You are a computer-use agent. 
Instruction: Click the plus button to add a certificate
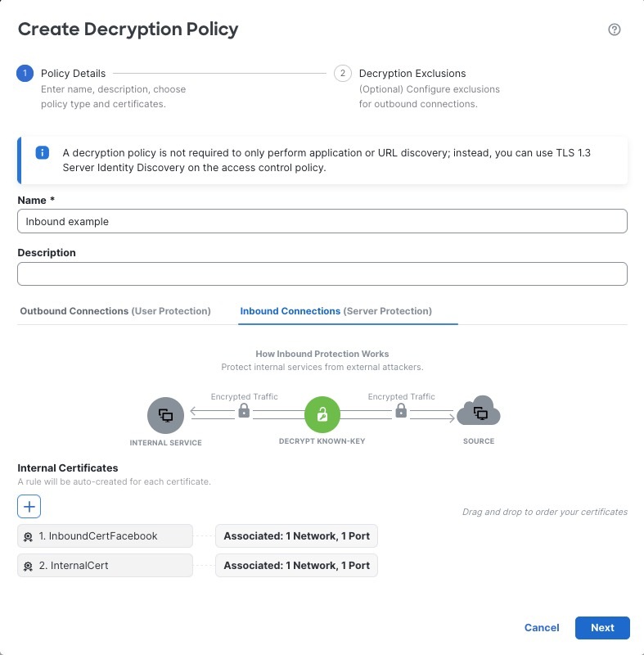(x=29, y=506)
